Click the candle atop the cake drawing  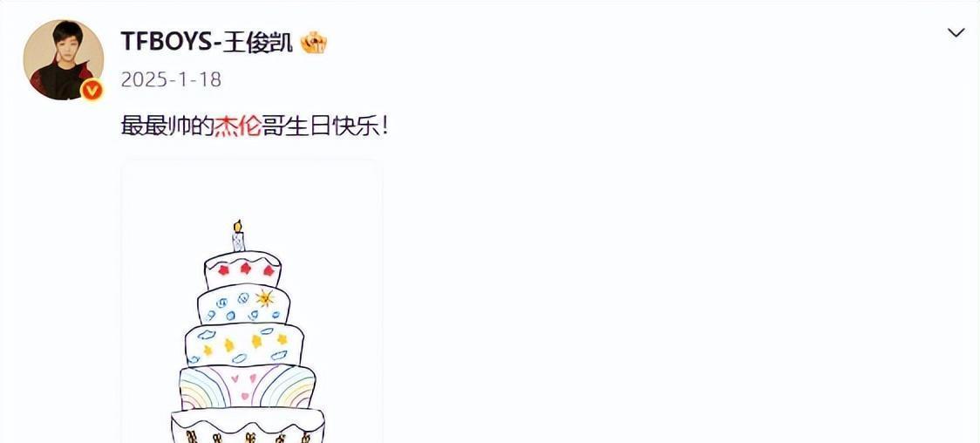pyautogui.click(x=237, y=236)
